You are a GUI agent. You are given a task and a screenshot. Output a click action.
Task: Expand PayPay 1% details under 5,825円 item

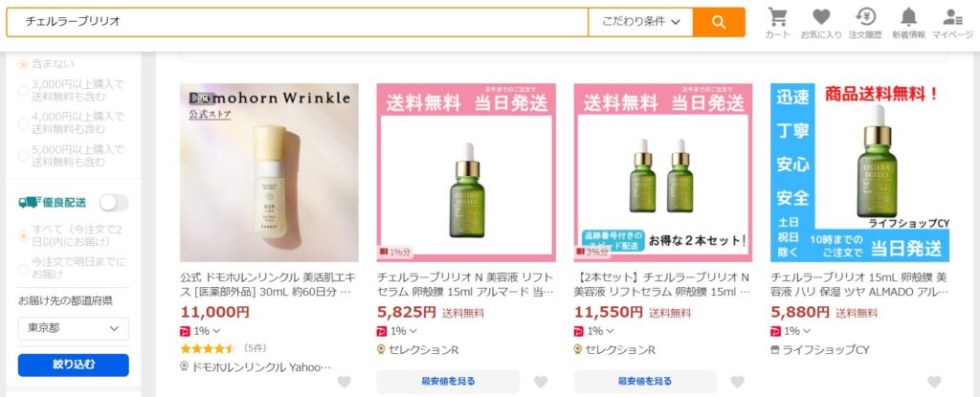click(397, 331)
